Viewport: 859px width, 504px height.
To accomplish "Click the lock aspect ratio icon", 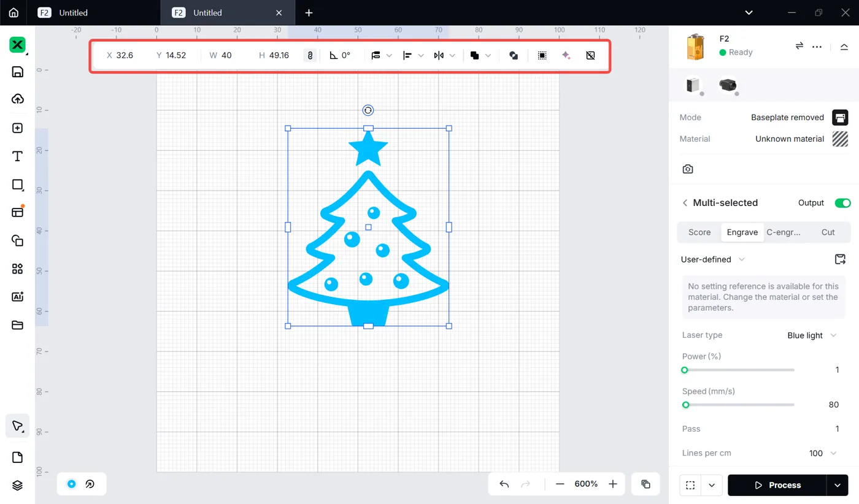I will coord(310,55).
